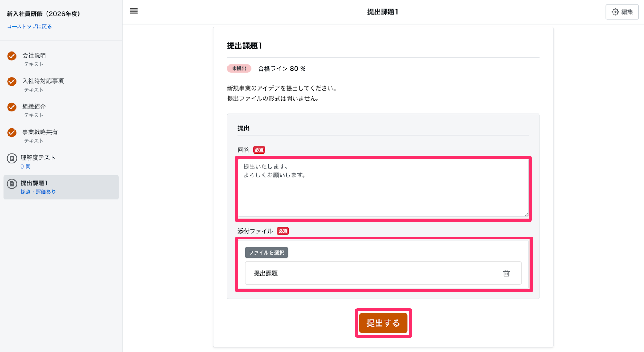Click the 未提出 status badge
The image size is (644, 352).
coord(239,69)
